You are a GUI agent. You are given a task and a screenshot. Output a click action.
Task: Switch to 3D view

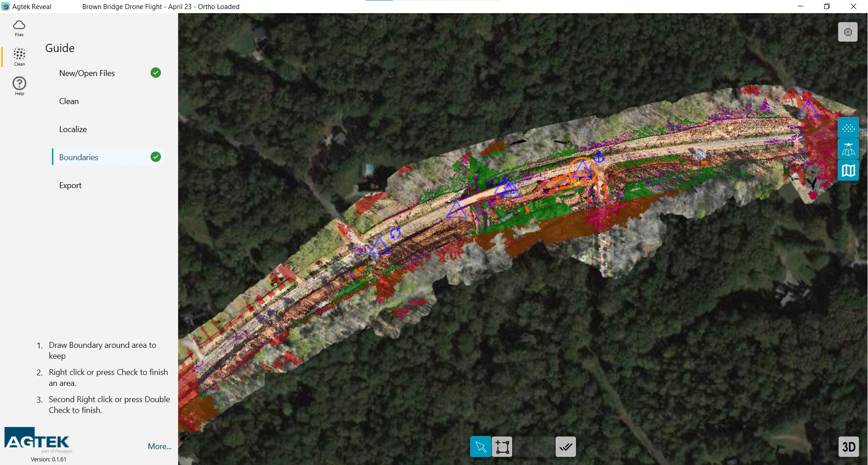coord(848,447)
